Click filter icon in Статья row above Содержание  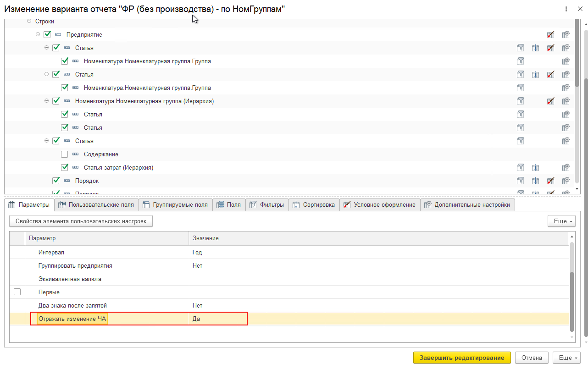tap(521, 141)
